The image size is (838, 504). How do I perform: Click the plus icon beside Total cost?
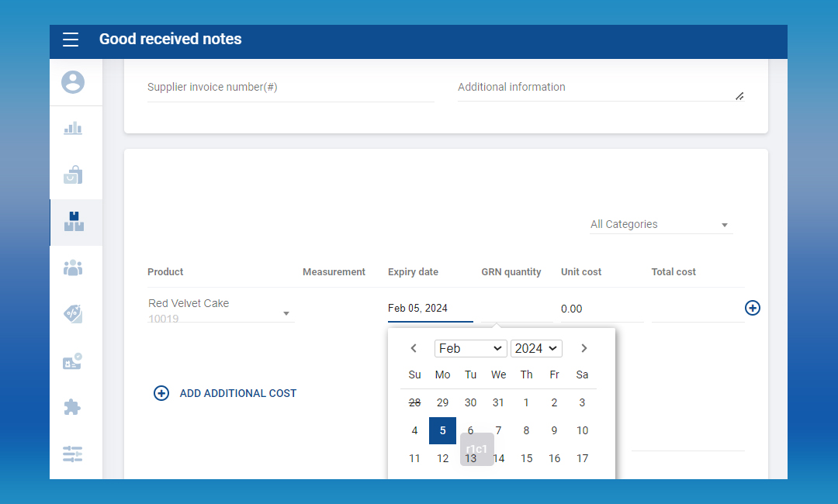coord(752,308)
